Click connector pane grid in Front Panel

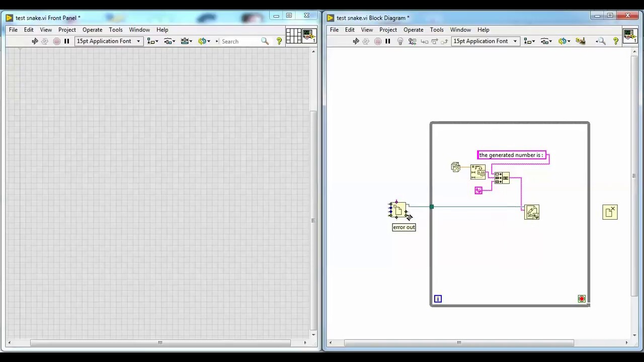293,36
